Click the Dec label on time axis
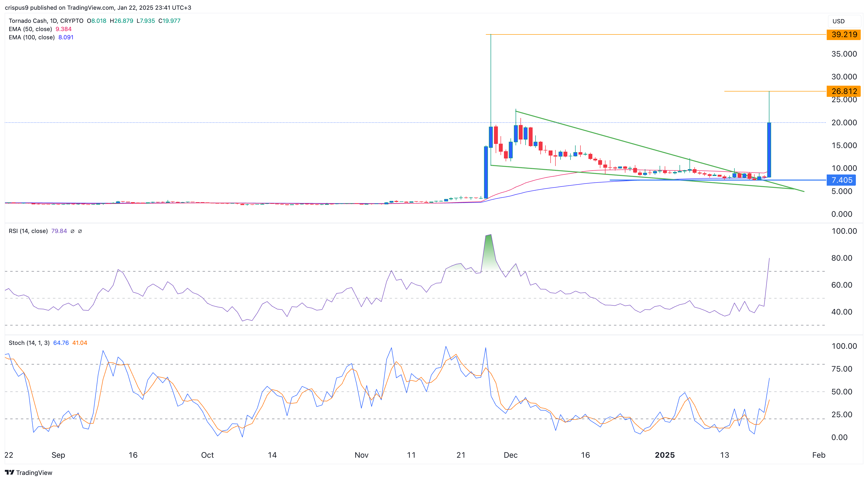Image resolution: width=868 pixels, height=481 pixels. click(511, 455)
